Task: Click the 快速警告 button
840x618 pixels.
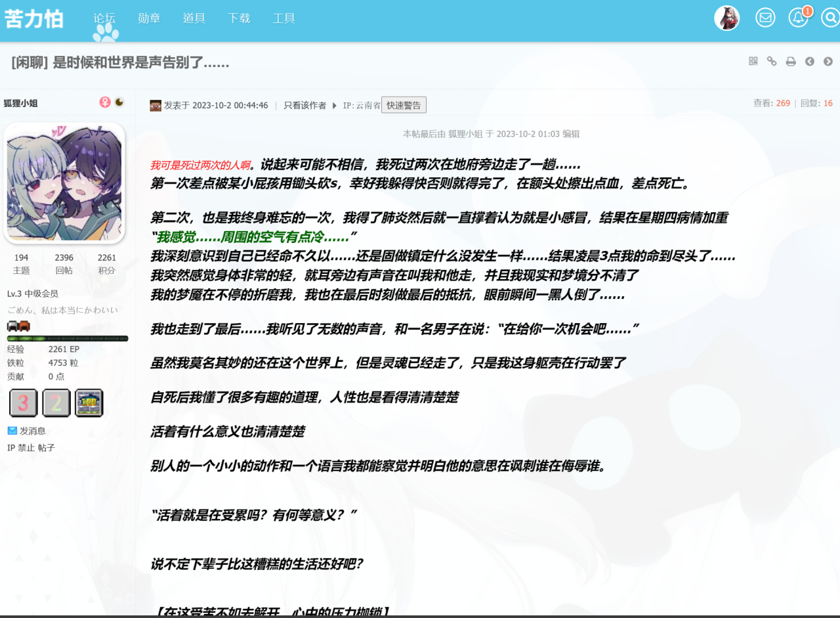Action: click(x=404, y=105)
